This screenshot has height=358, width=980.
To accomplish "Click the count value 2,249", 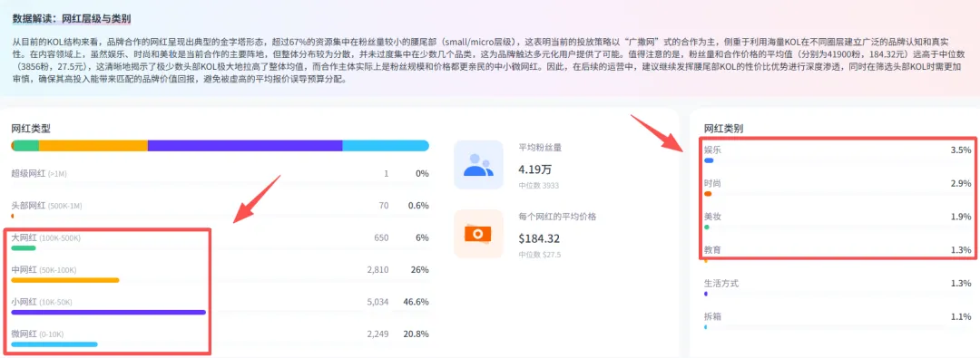I will tap(377, 333).
